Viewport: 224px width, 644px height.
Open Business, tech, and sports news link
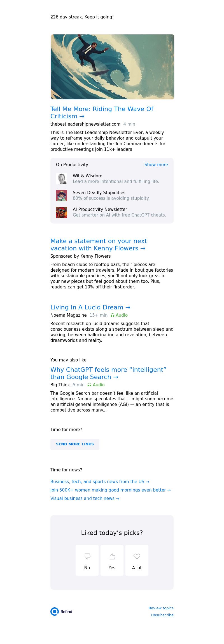tap(100, 481)
